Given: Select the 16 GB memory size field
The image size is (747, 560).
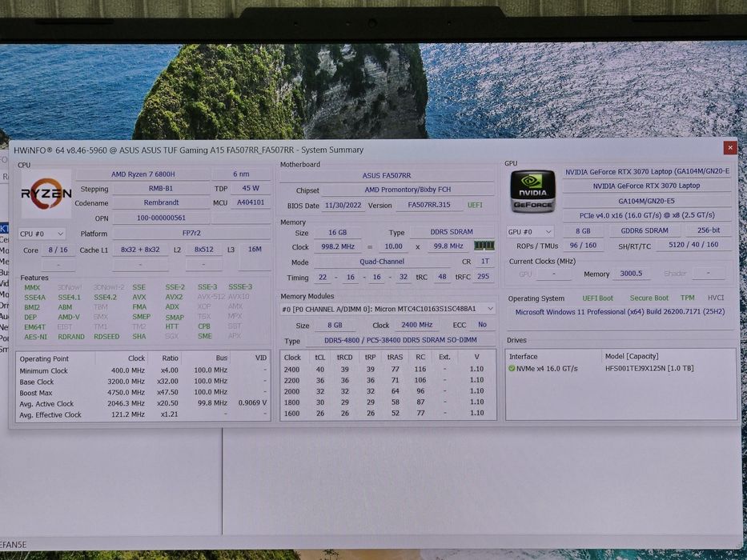Looking at the screenshot, I should tap(337, 232).
